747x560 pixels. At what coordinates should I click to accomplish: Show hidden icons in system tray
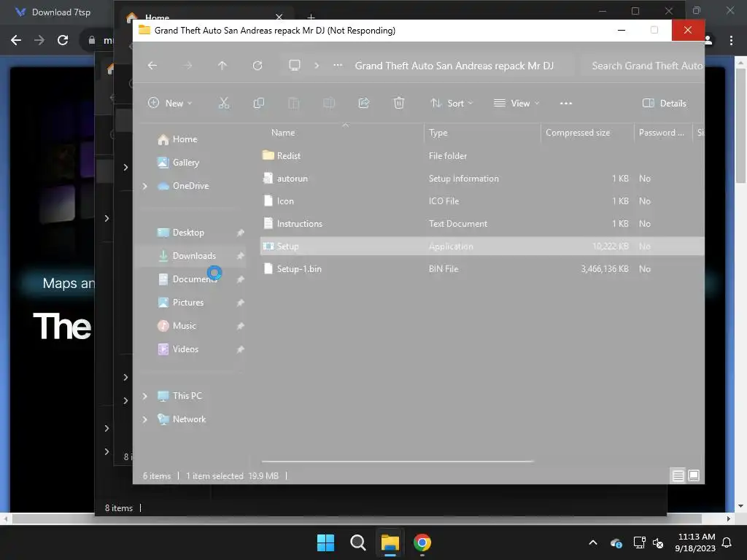pyautogui.click(x=593, y=542)
